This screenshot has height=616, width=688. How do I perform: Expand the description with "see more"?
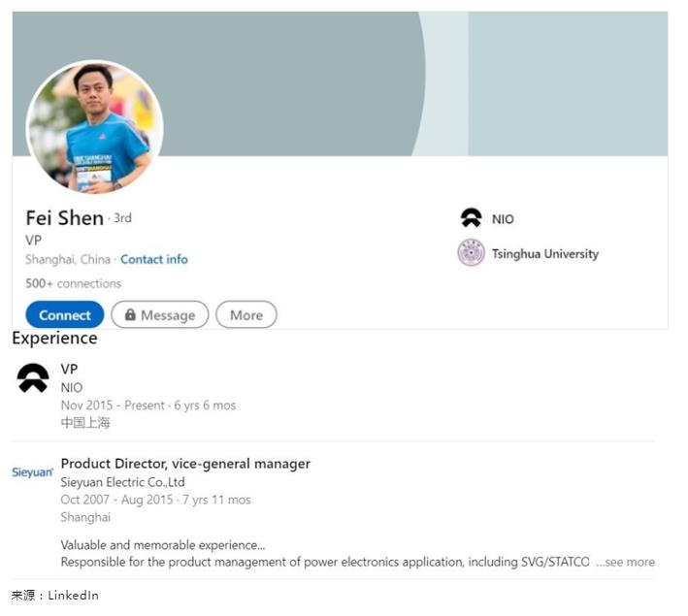(625, 562)
